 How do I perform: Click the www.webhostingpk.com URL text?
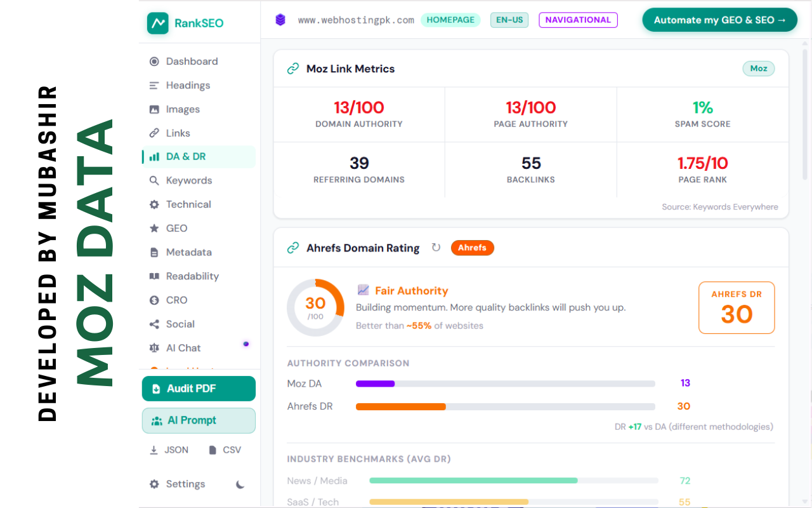[356, 20]
